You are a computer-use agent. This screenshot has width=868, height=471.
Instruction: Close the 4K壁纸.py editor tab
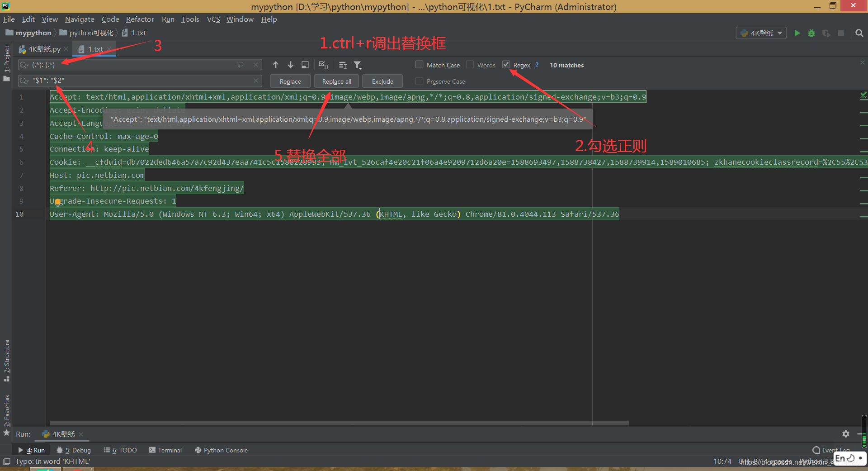click(x=66, y=49)
